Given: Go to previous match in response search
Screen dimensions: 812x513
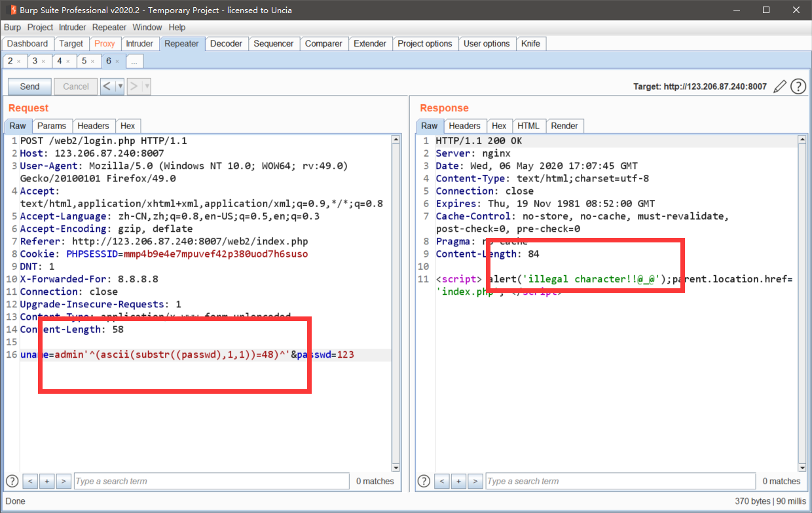Looking at the screenshot, I should (441, 481).
